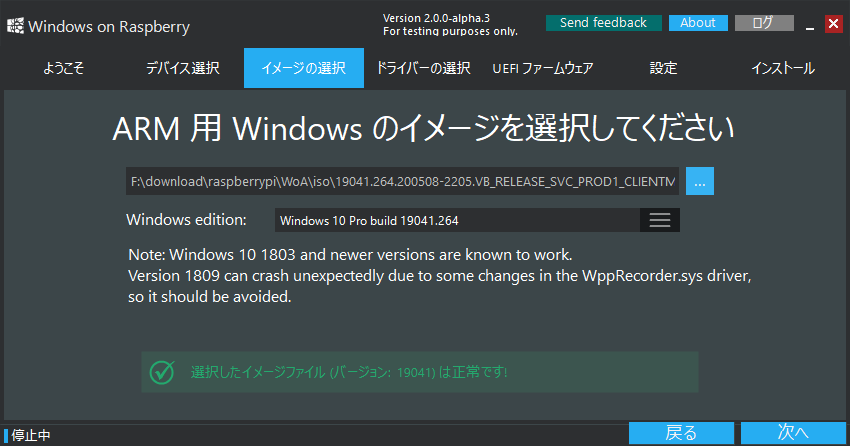This screenshot has height=446, width=850.
Task: Click the Windows edition: label
Action: tap(186, 219)
